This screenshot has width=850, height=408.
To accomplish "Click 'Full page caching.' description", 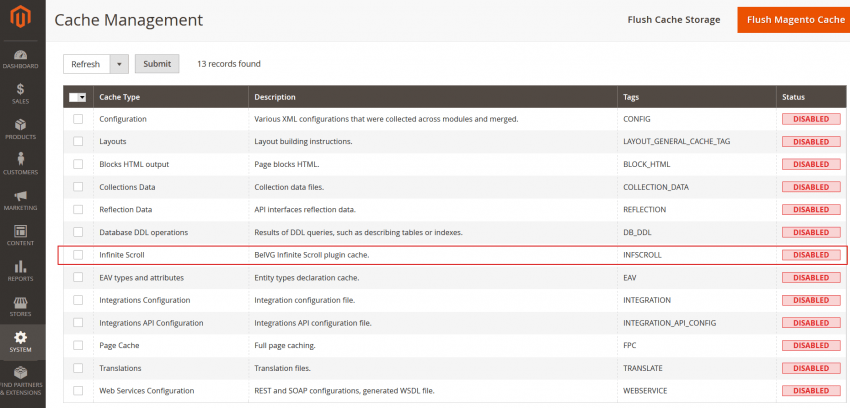I will (x=285, y=345).
